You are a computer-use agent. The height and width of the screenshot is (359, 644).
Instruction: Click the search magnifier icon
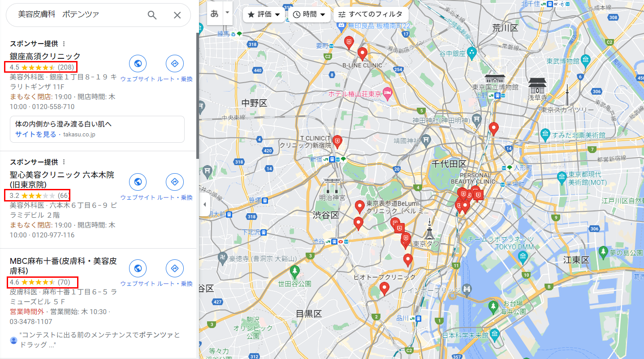(152, 15)
